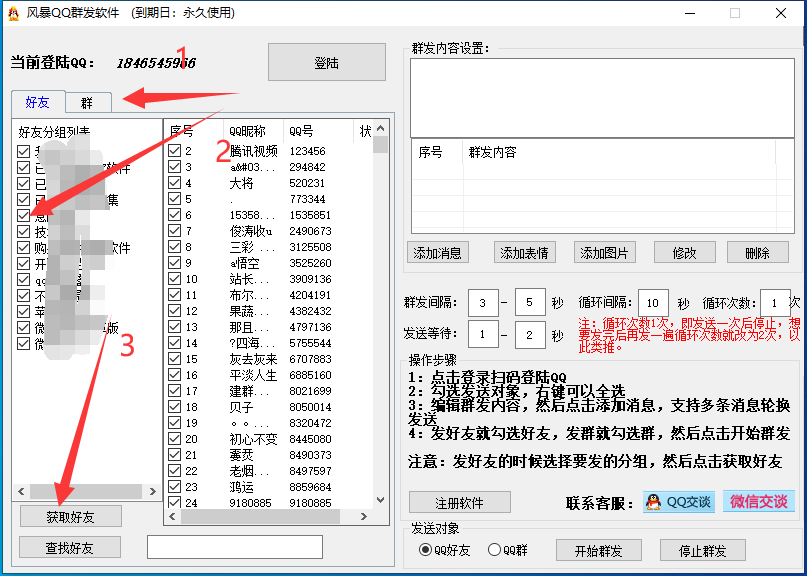Viewport: 807px width, 576px height.
Task: Click QQ number 123456 cell
Action: pos(307,151)
